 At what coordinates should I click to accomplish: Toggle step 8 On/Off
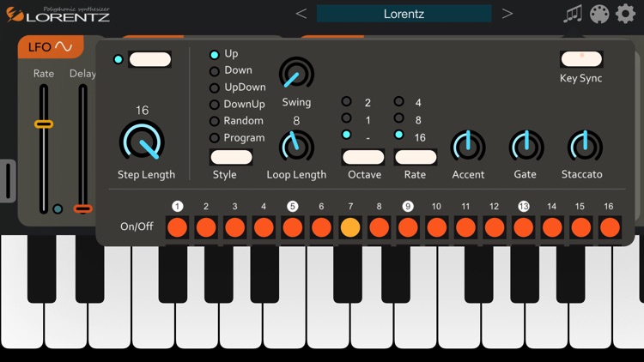(379, 227)
